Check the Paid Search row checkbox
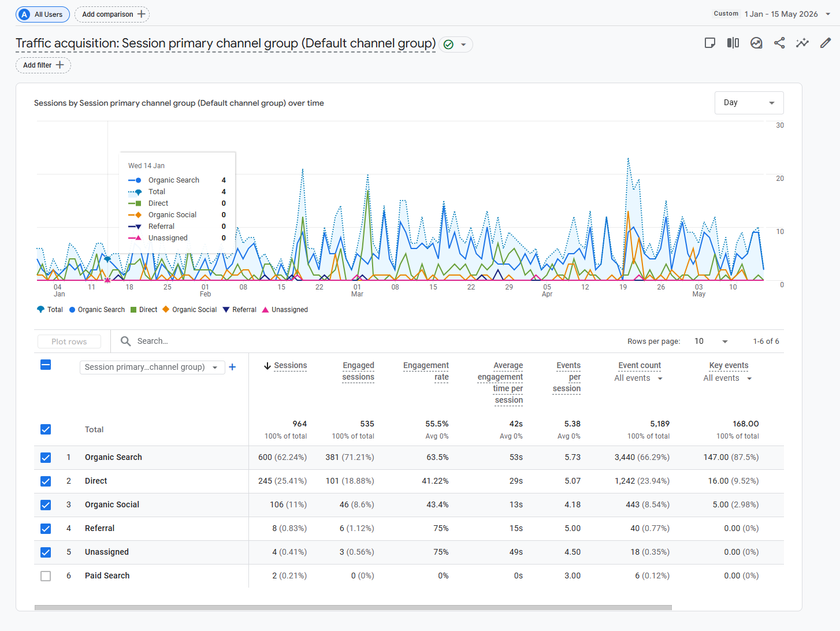Viewport: 840px width, 631px height. [x=46, y=576]
